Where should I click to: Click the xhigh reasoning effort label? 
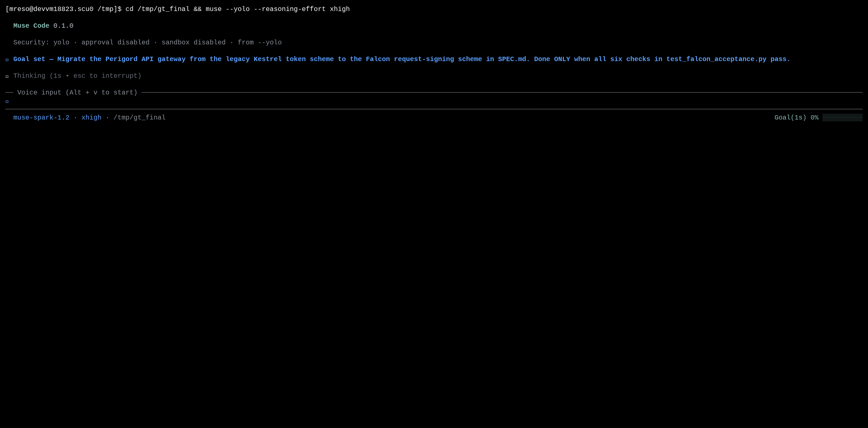(91, 118)
